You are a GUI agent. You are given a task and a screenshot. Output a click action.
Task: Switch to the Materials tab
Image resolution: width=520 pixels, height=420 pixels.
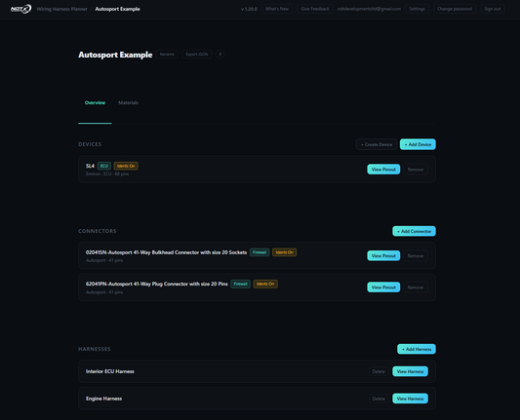(129, 102)
